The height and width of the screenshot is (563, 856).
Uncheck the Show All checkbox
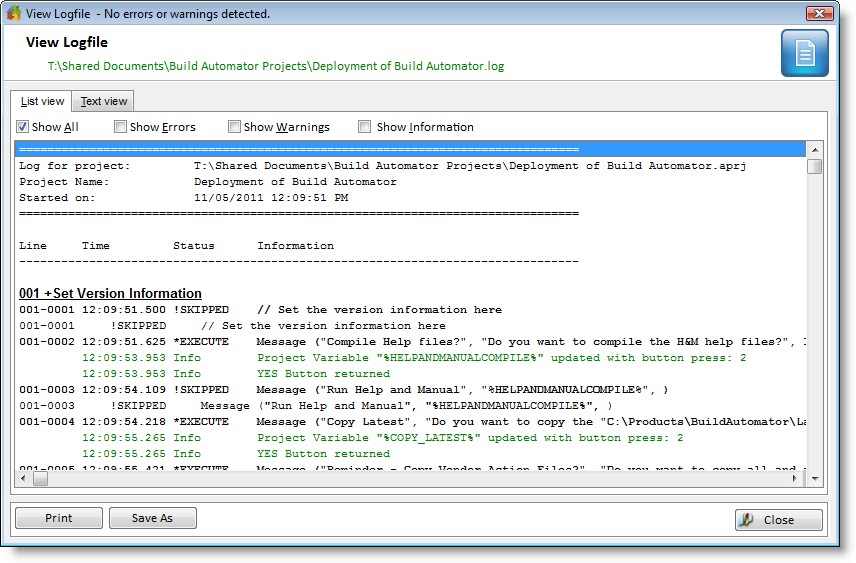click(22, 127)
